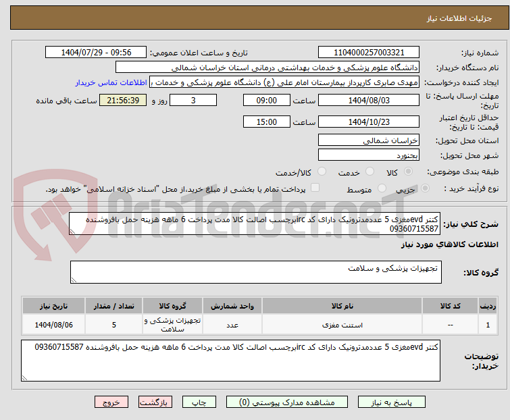
Task: Click the عدد unit cell
Action: 232,325
